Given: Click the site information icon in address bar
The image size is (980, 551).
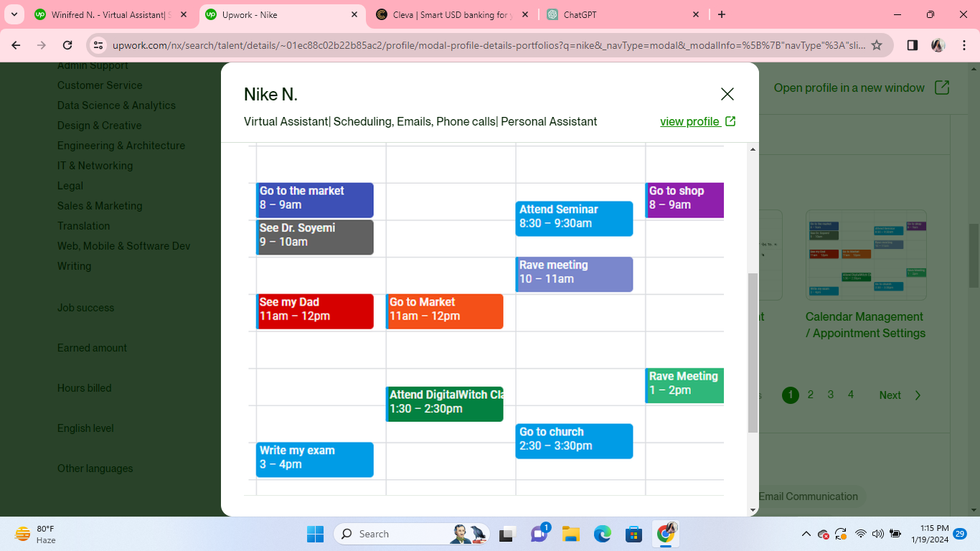Looking at the screenshot, I should coord(99,45).
